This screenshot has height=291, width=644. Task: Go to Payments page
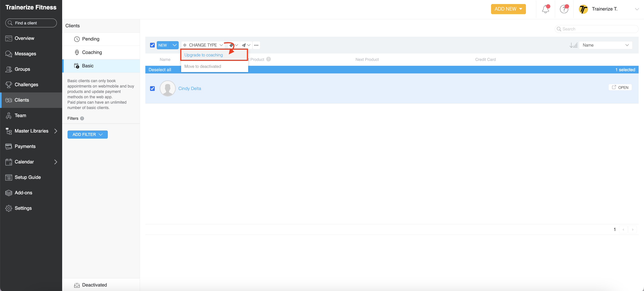click(x=31, y=146)
